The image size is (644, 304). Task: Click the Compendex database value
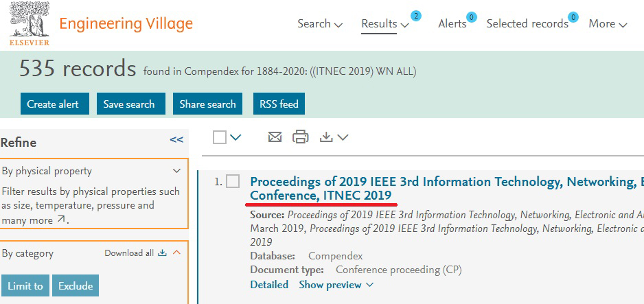(336, 257)
